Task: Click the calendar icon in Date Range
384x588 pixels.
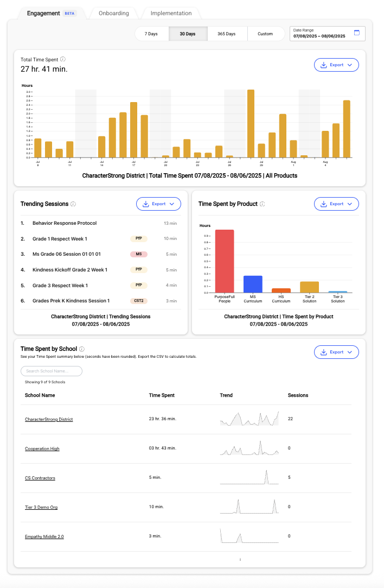Action: (x=356, y=33)
